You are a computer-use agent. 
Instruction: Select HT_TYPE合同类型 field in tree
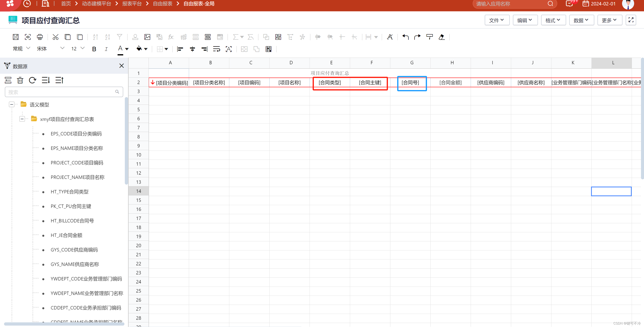pos(69,192)
